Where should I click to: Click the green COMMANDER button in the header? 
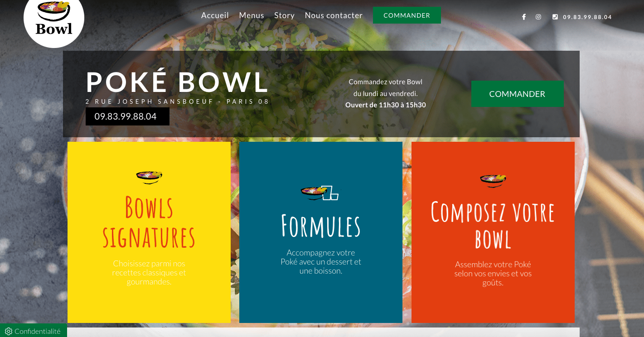coord(407,15)
